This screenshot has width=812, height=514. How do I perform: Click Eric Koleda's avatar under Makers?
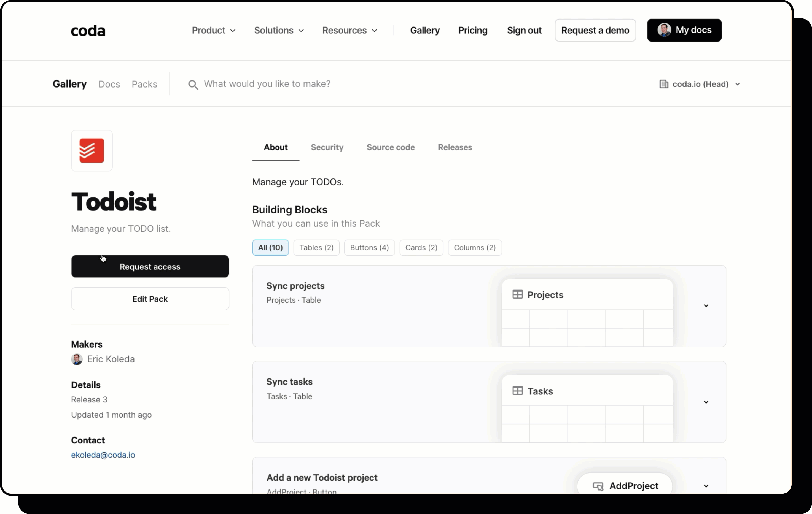(77, 359)
